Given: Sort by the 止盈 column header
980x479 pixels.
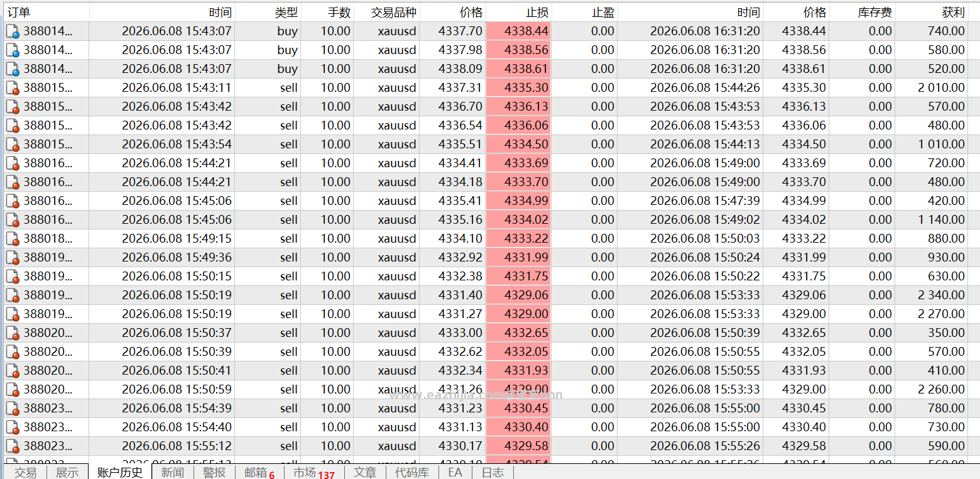Looking at the screenshot, I should click(x=584, y=12).
